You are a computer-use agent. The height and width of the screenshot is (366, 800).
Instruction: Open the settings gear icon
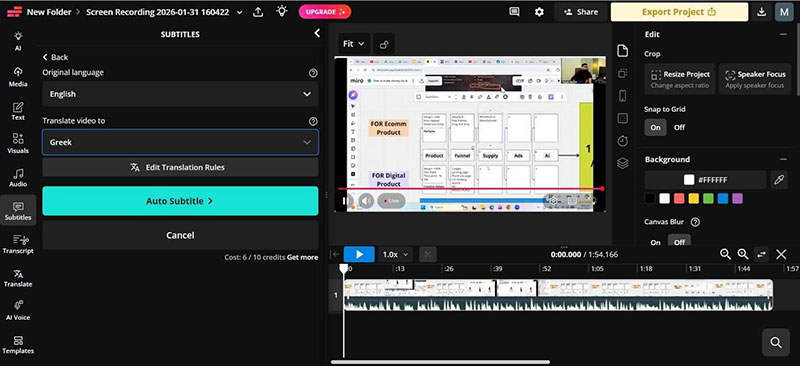(539, 12)
